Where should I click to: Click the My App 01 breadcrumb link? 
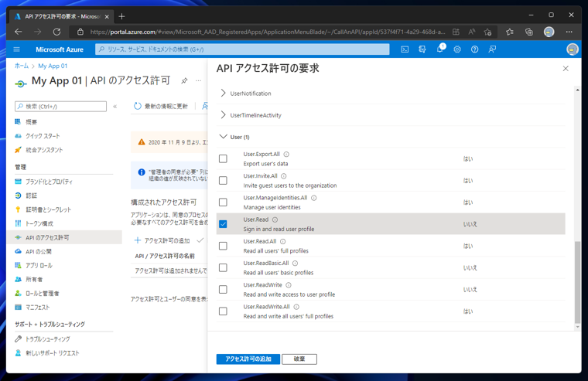53,66
